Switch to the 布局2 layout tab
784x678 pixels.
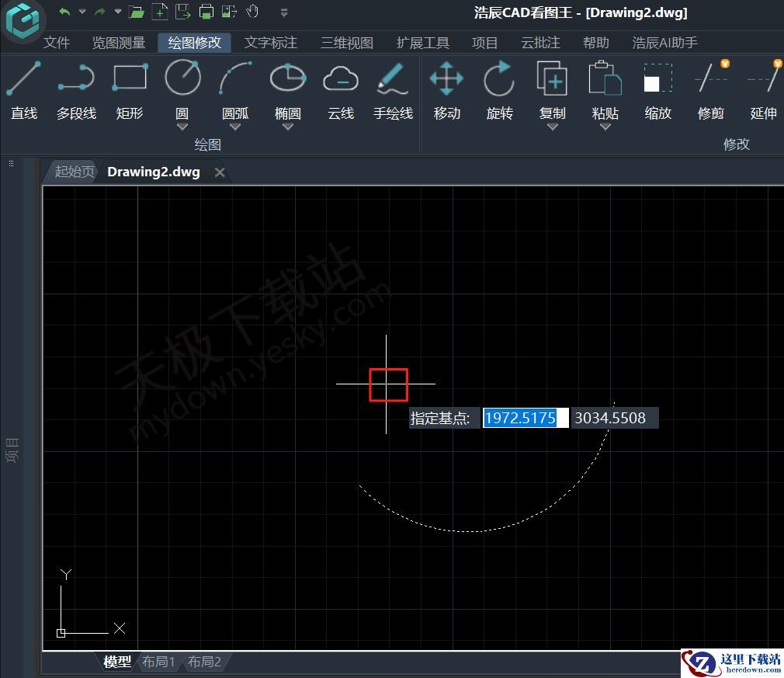[204, 662]
